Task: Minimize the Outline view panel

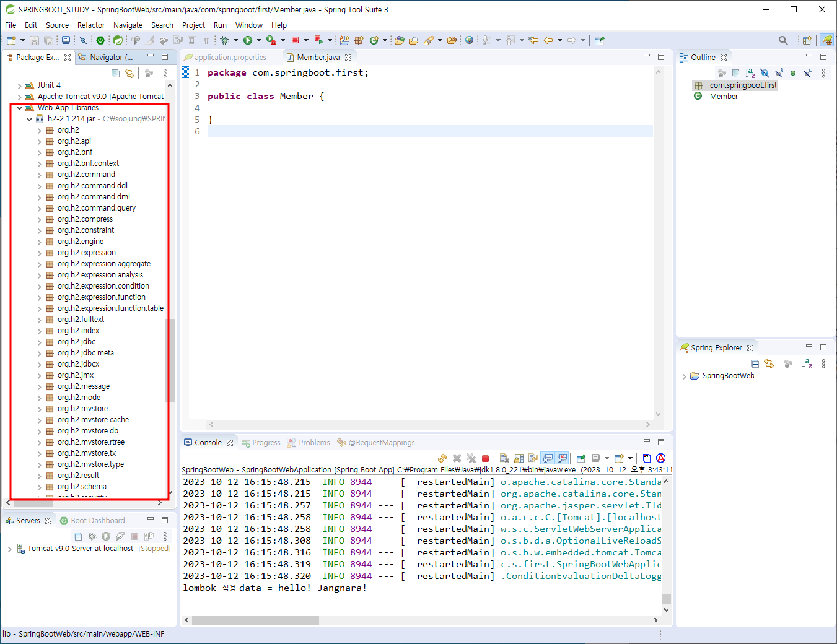Action: point(809,56)
